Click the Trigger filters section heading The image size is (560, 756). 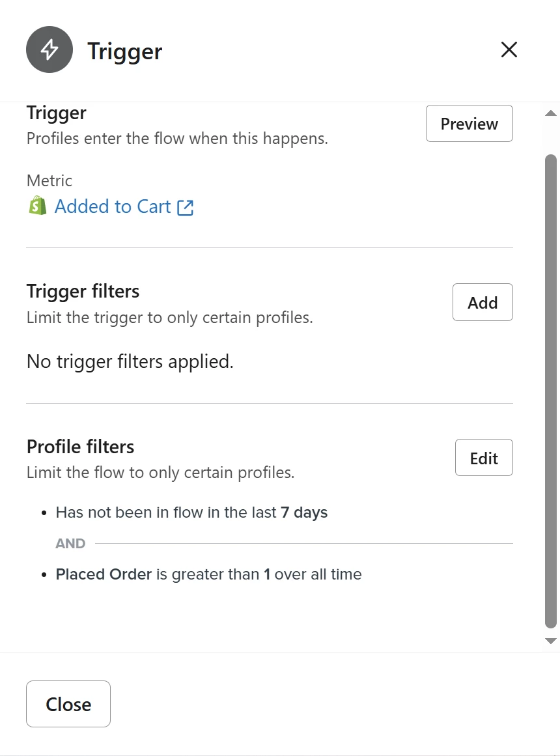click(x=83, y=291)
